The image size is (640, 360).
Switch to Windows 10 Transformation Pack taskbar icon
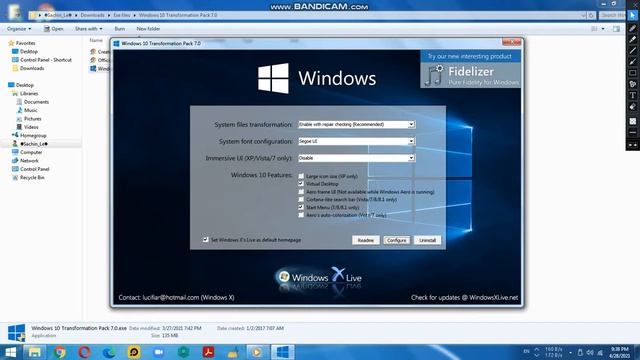(x=282, y=352)
